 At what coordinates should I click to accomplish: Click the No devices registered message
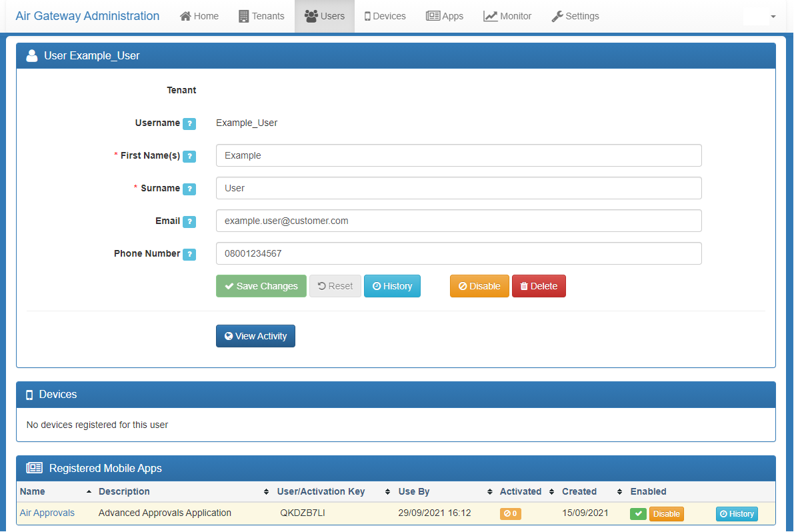coord(97,425)
